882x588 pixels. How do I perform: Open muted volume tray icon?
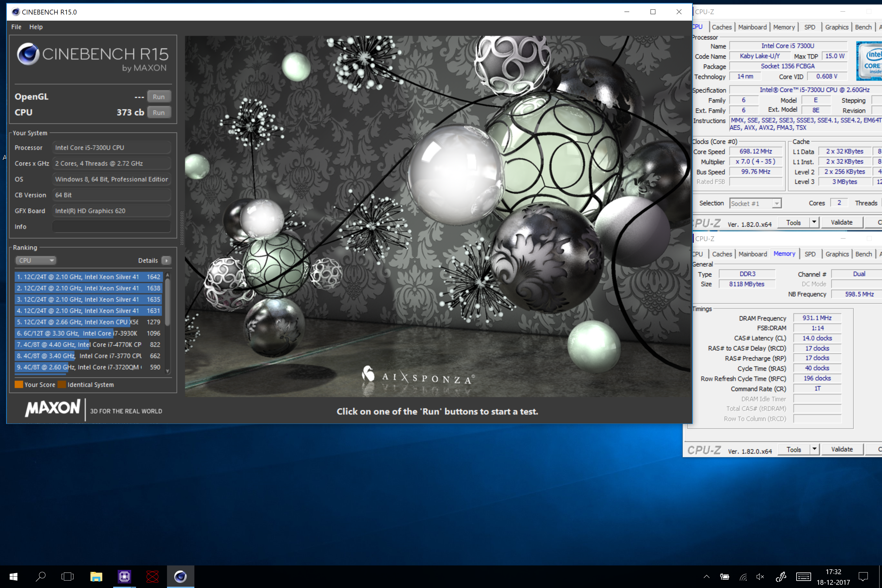[760, 577]
